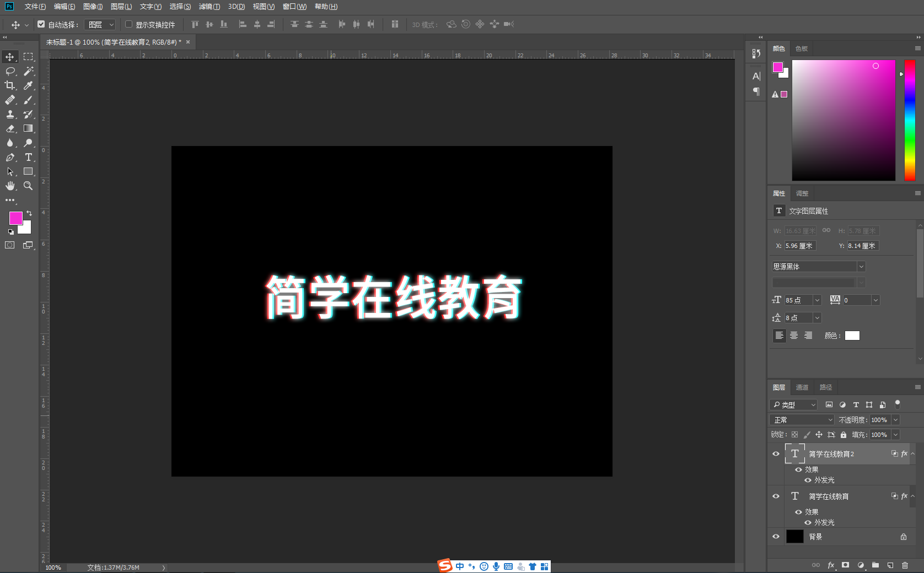Hide 外发光 effect on 简学在线教育 layer
Screen dimensions: 924x573
click(x=808, y=523)
